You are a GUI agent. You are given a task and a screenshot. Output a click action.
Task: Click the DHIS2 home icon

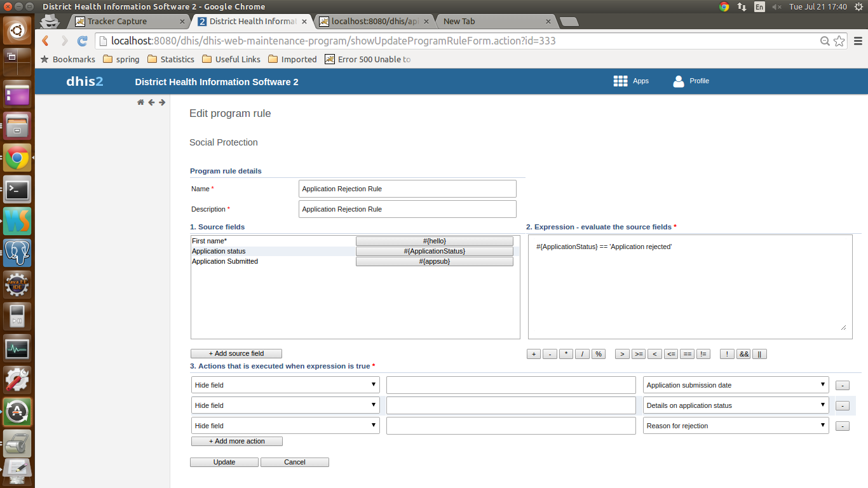point(140,102)
